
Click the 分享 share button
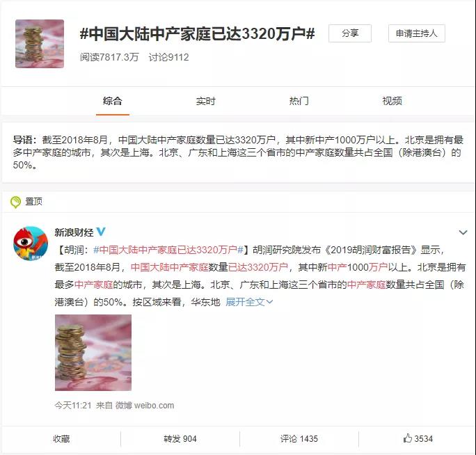[x=350, y=33]
